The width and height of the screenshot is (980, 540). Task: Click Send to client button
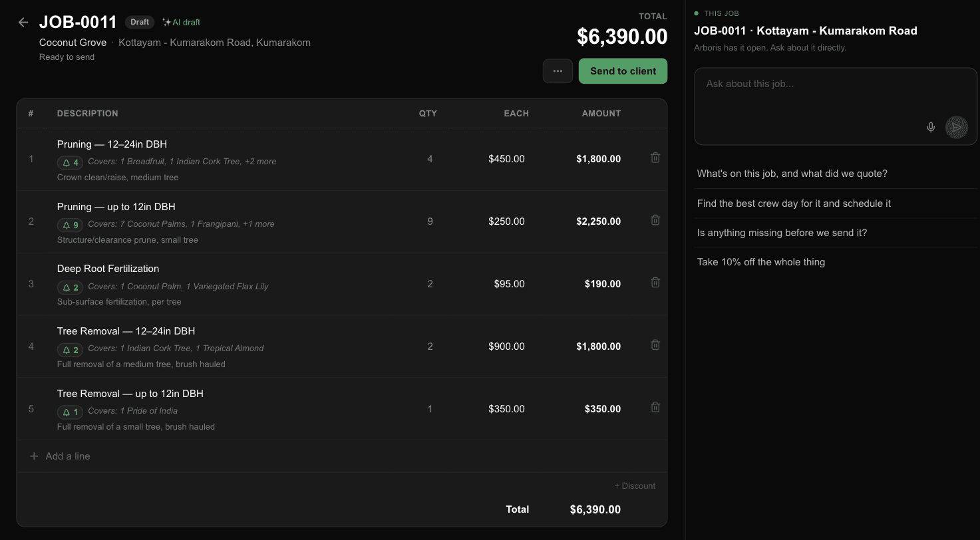pos(623,71)
